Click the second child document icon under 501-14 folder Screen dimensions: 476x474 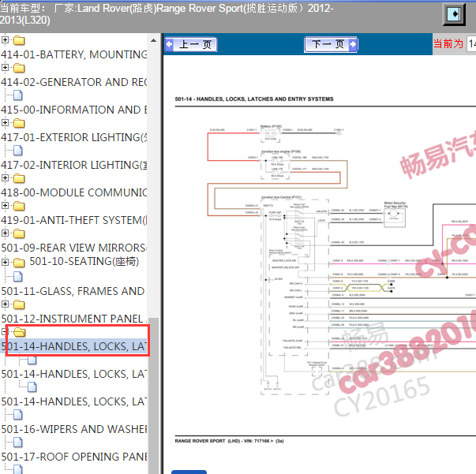pos(32,386)
